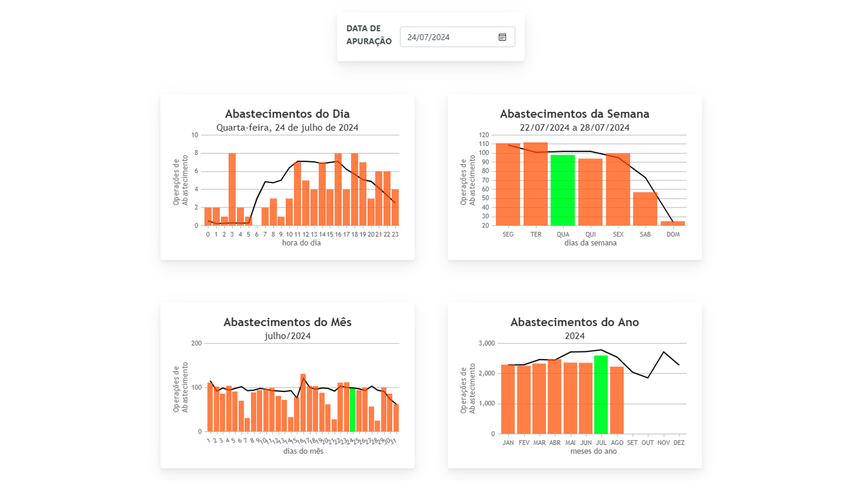
Task: Click the DOM bar in weekly chart
Action: [x=673, y=223]
